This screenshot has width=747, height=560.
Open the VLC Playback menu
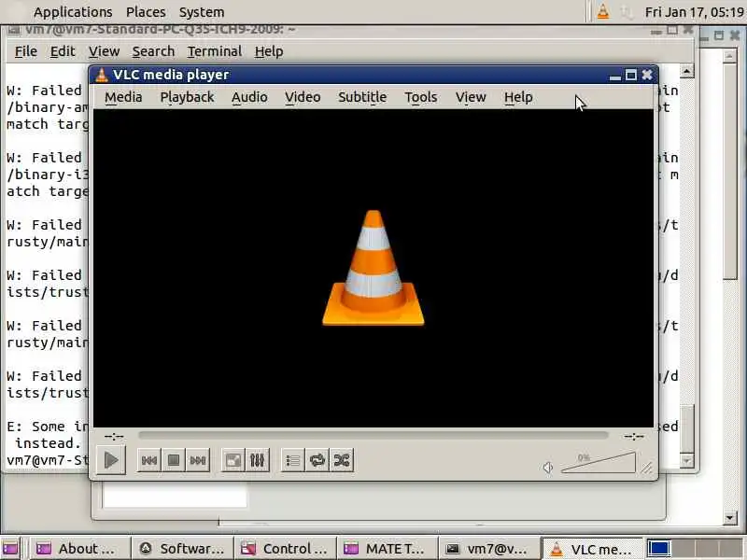(187, 97)
